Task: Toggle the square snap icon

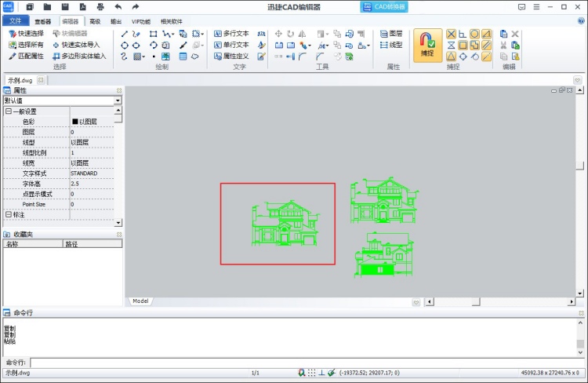Action: coord(463,46)
